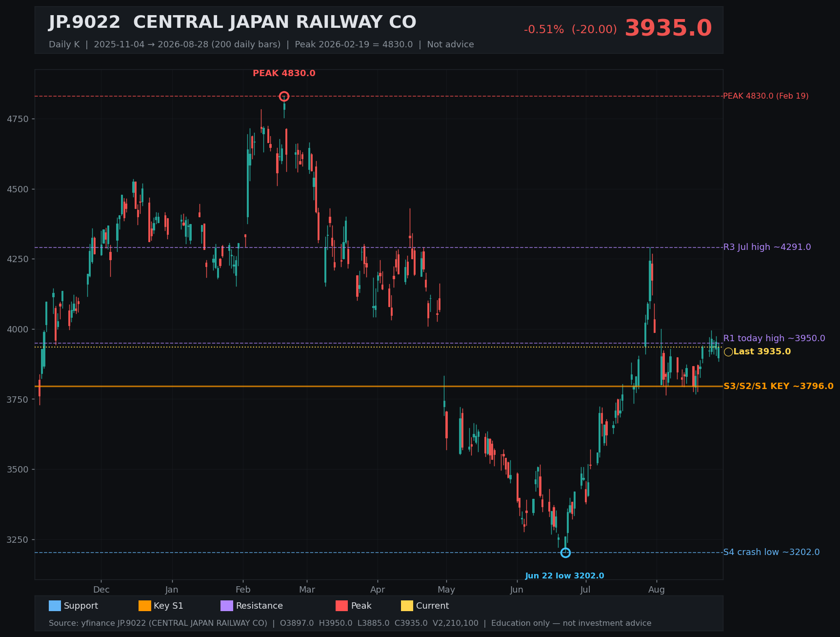Click the 4500 price axis label
Viewport: 840px width, 637px height.
(x=18, y=189)
